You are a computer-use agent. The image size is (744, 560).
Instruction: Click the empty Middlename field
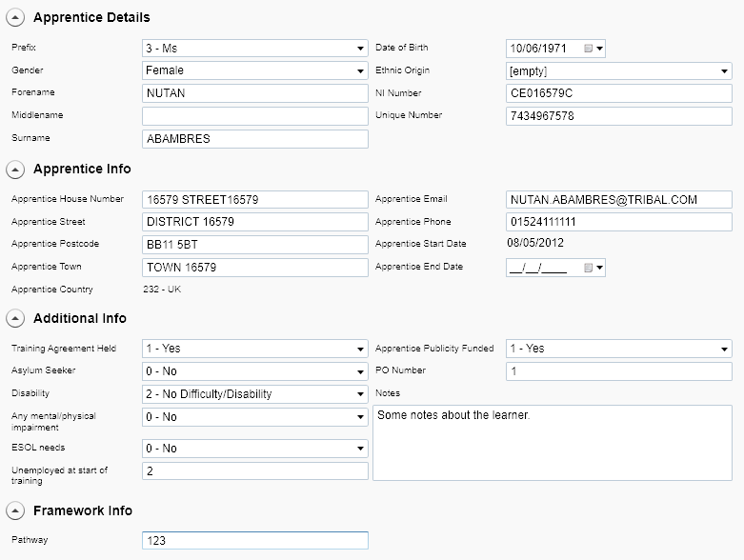254,116
